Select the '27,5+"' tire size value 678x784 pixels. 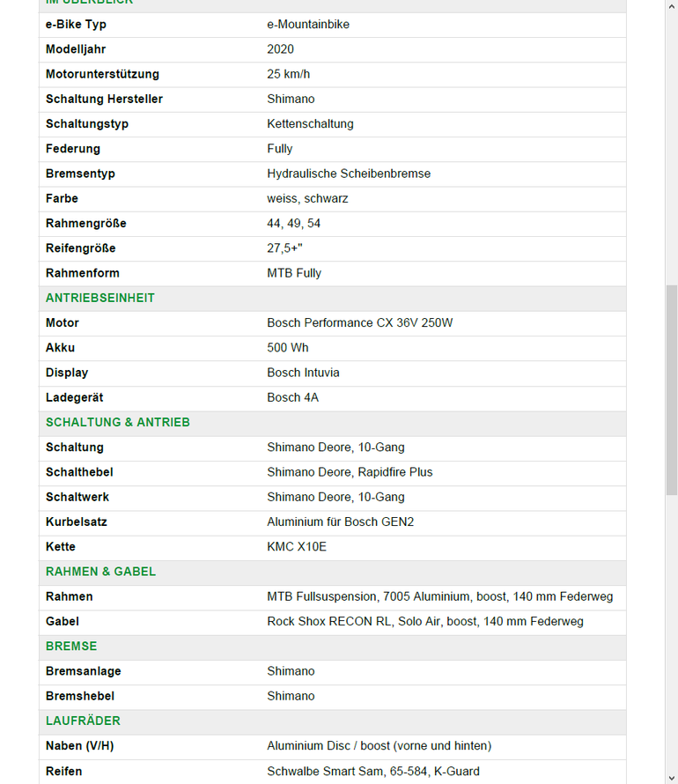284,248
